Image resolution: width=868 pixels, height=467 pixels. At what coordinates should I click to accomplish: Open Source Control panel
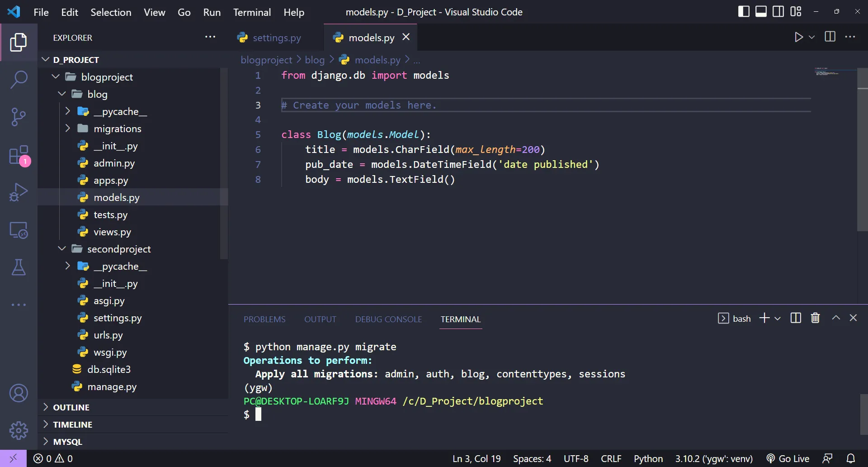(19, 117)
